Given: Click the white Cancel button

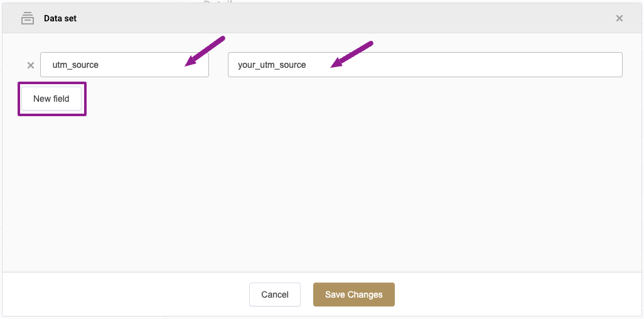Looking at the screenshot, I should [275, 295].
